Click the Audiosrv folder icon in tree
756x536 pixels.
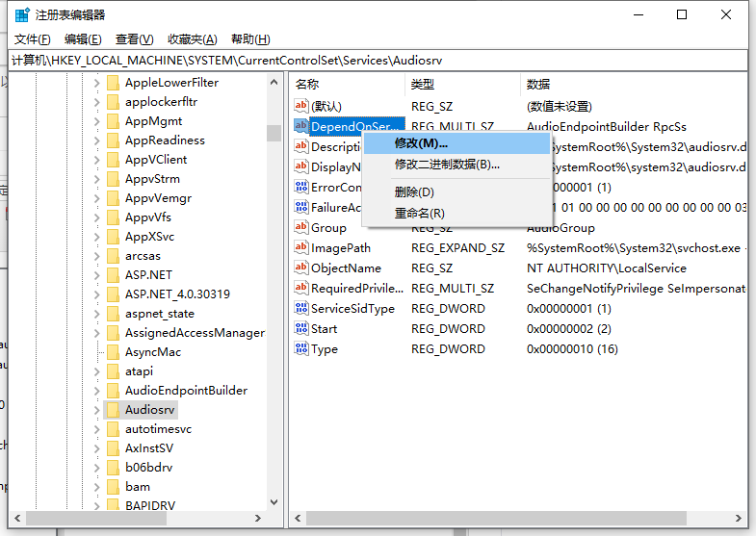pyautogui.click(x=113, y=409)
